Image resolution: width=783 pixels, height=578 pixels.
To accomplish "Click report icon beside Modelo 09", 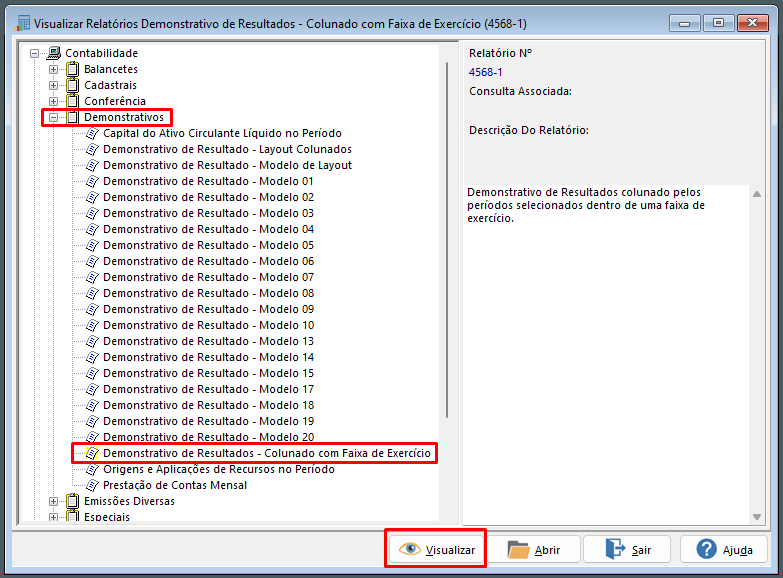I will pos(92,309).
